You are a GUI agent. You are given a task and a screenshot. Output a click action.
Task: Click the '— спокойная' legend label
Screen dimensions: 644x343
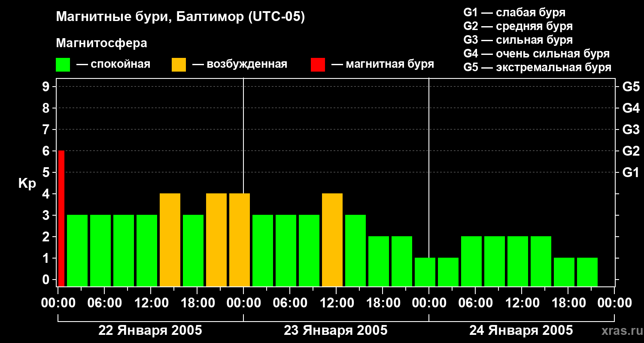click(x=113, y=64)
